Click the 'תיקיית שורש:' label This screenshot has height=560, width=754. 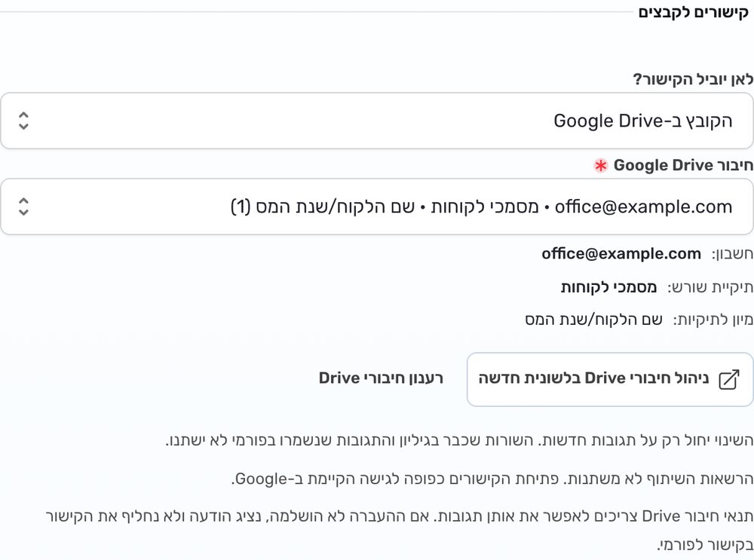click(x=710, y=287)
